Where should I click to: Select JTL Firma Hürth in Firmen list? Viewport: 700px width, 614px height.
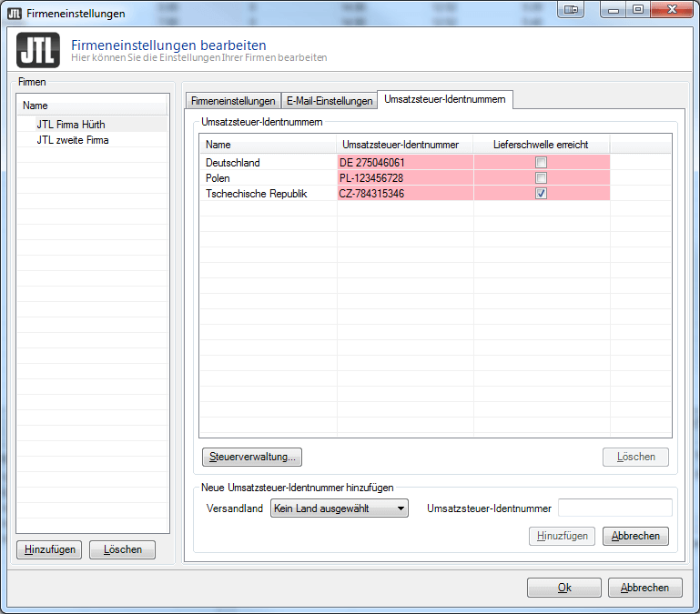coord(93,125)
